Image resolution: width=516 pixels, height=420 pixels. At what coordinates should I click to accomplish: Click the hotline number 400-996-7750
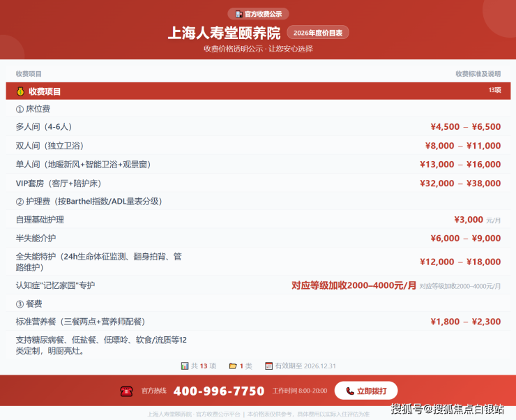coord(219,391)
